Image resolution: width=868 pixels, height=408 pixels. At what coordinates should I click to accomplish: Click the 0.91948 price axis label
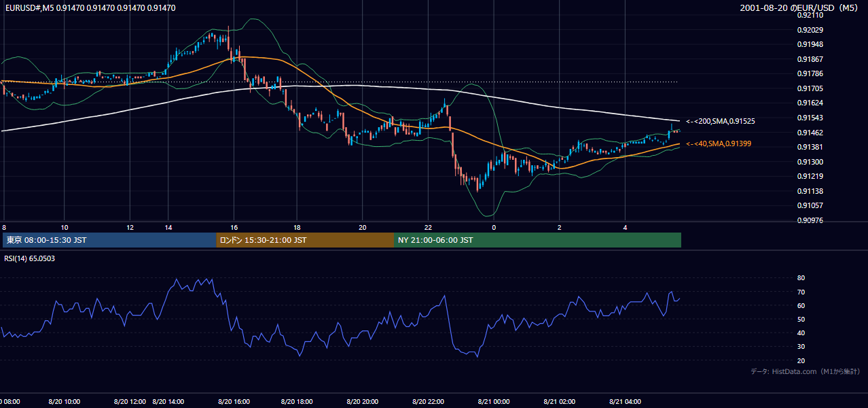(x=811, y=44)
